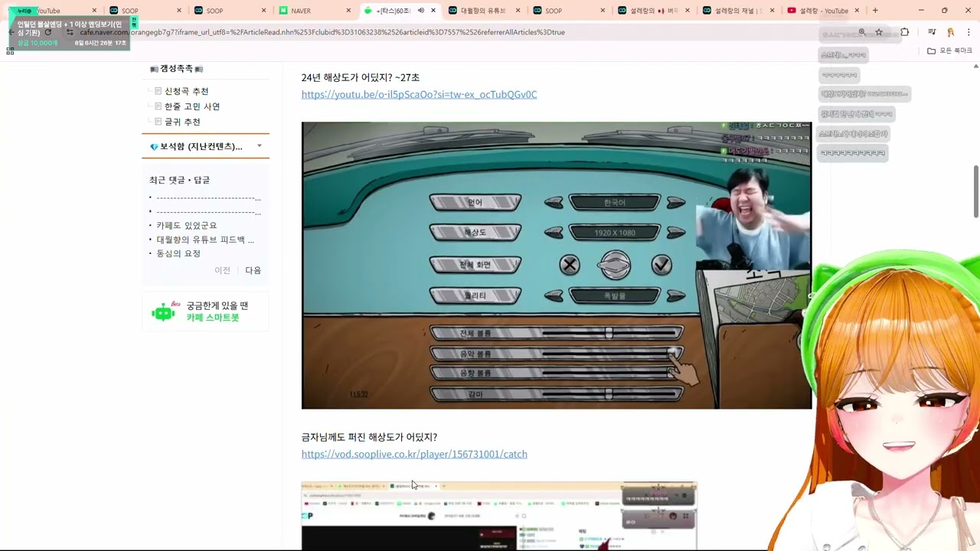Open the media control toolbar icon
Image resolution: width=980 pixels, height=551 pixels.
[932, 32]
